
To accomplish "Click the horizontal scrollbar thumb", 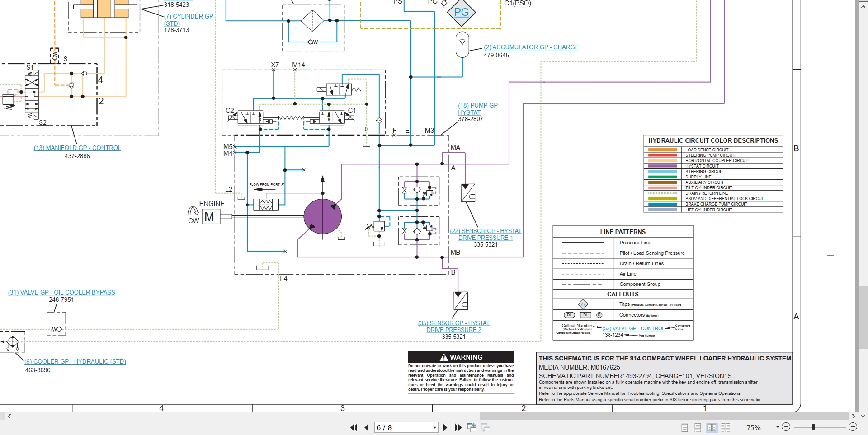I will point(664,416).
